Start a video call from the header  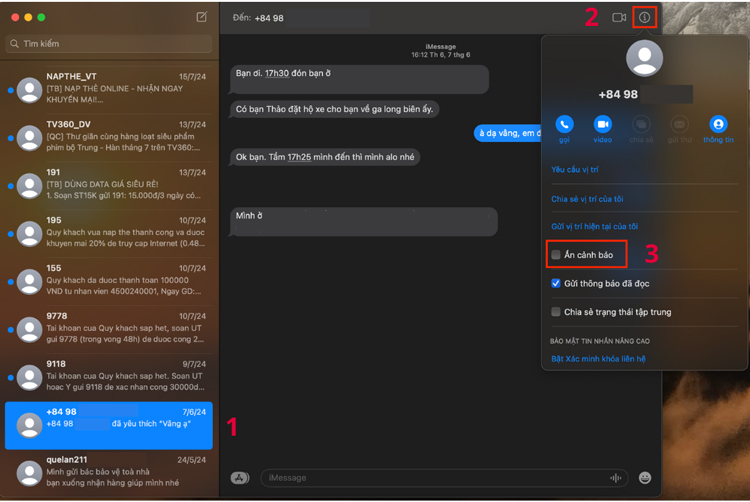click(619, 18)
